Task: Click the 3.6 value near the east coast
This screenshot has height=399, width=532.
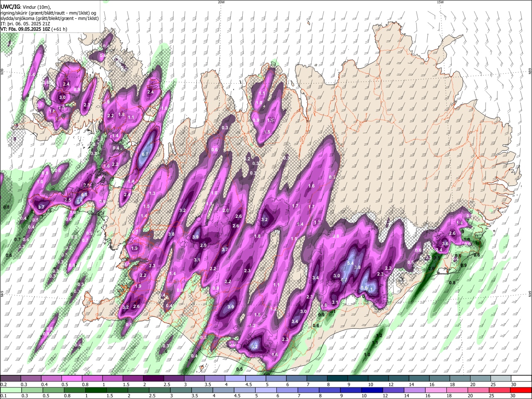Action: [445, 244]
